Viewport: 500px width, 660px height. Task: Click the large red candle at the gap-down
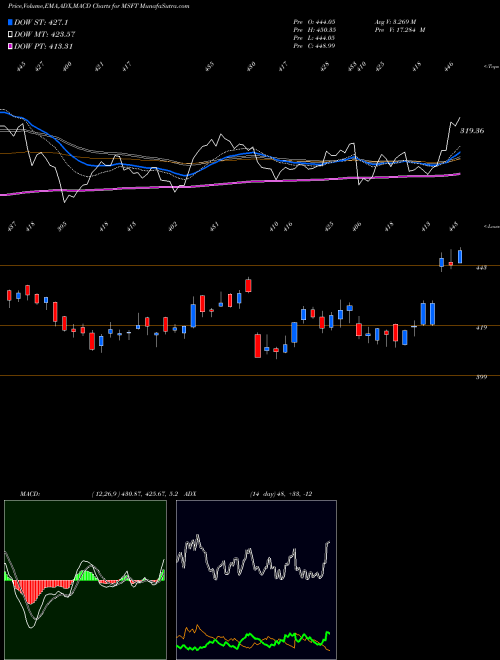pyautogui.click(x=258, y=346)
